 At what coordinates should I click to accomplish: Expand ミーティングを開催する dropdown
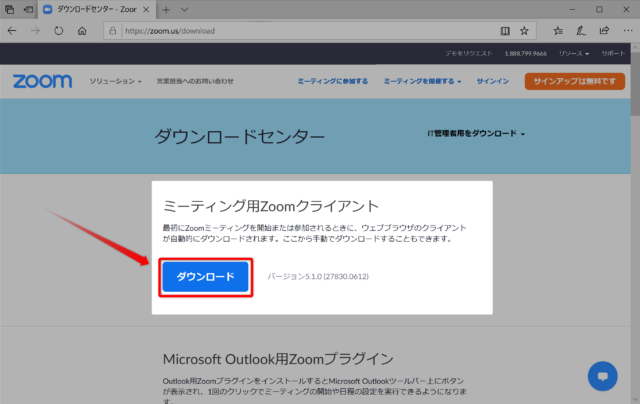coord(422,81)
